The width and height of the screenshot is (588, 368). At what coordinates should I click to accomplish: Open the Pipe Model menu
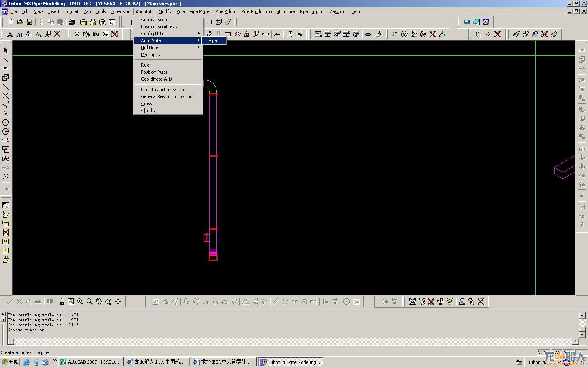point(200,11)
